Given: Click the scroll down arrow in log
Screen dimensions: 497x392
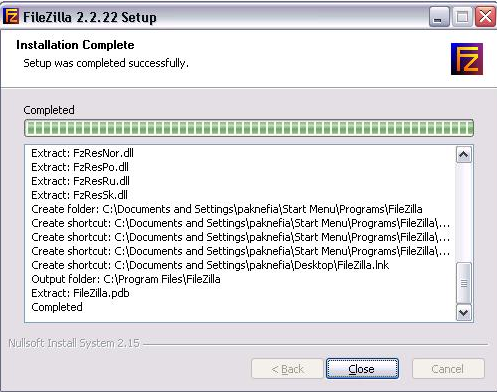Looking at the screenshot, I should click(464, 313).
